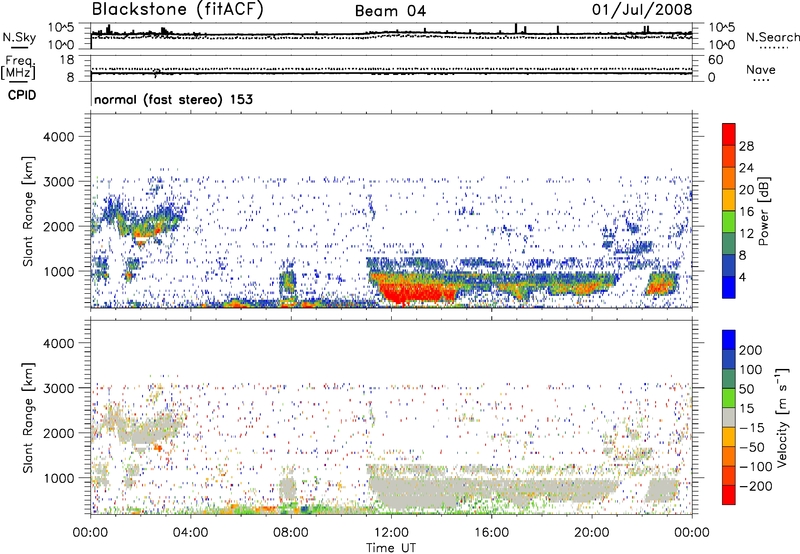Image resolution: width=800 pixels, height=554 pixels.
Task: Click the Power [dB] color bar title
Action: [x=763, y=211]
